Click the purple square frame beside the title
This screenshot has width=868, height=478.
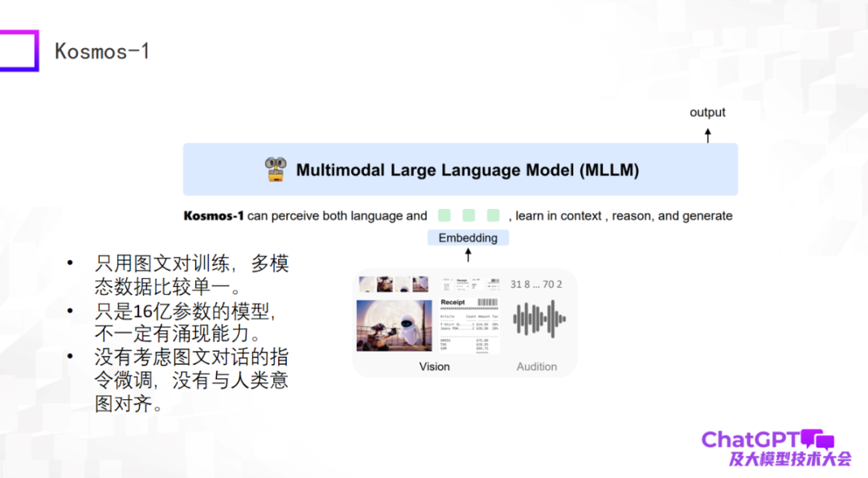click(x=18, y=51)
